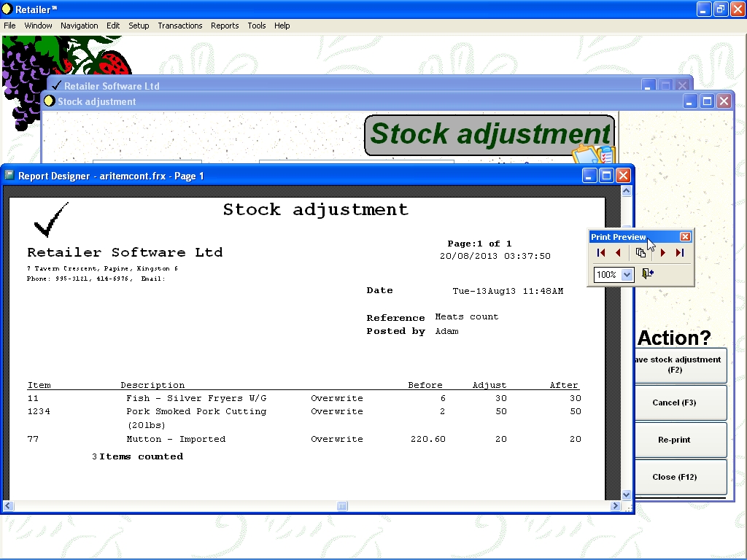Go to next page in Print Preview
This screenshot has width=747, height=560.
[663, 253]
